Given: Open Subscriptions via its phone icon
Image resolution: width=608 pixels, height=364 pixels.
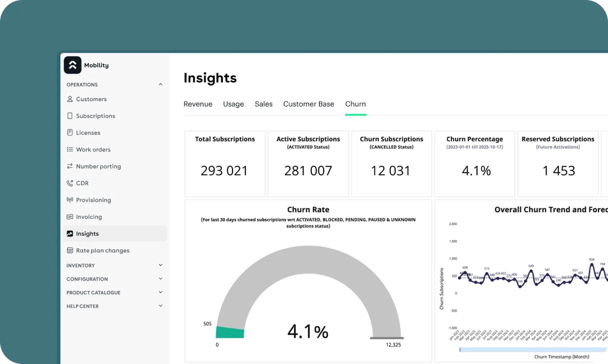Looking at the screenshot, I should coord(70,116).
